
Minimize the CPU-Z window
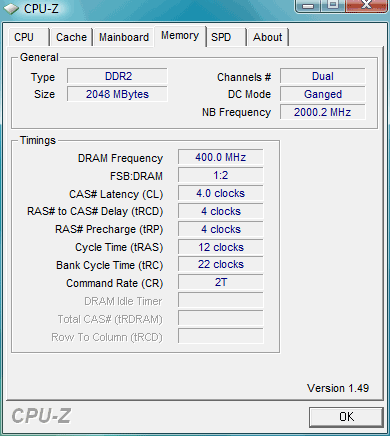[x=308, y=6]
